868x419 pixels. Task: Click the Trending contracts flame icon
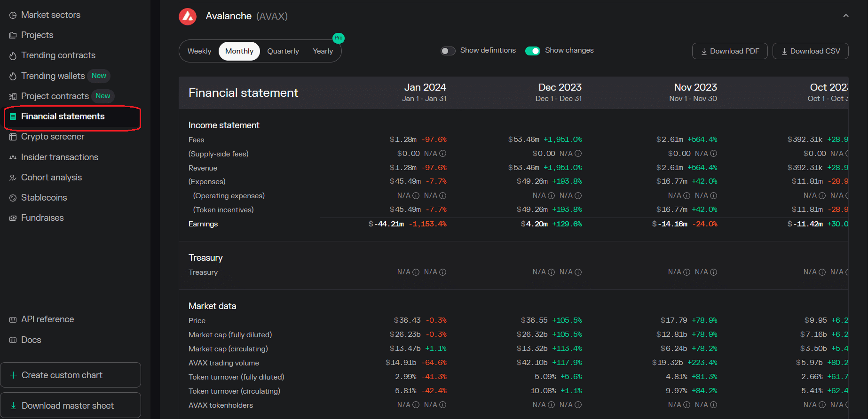coord(13,55)
